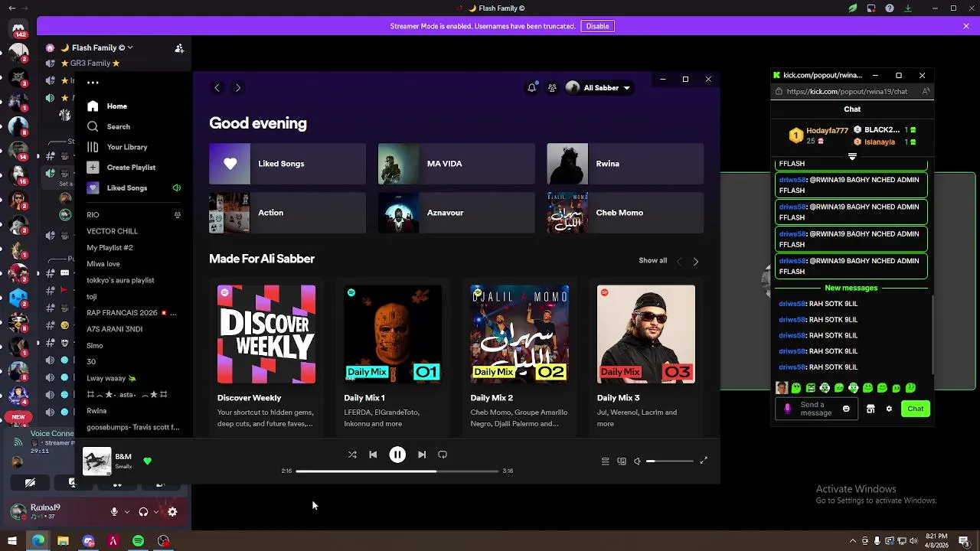Viewport: 980px width, 551px height.
Task: Skip to the previous track
Action: click(373, 455)
